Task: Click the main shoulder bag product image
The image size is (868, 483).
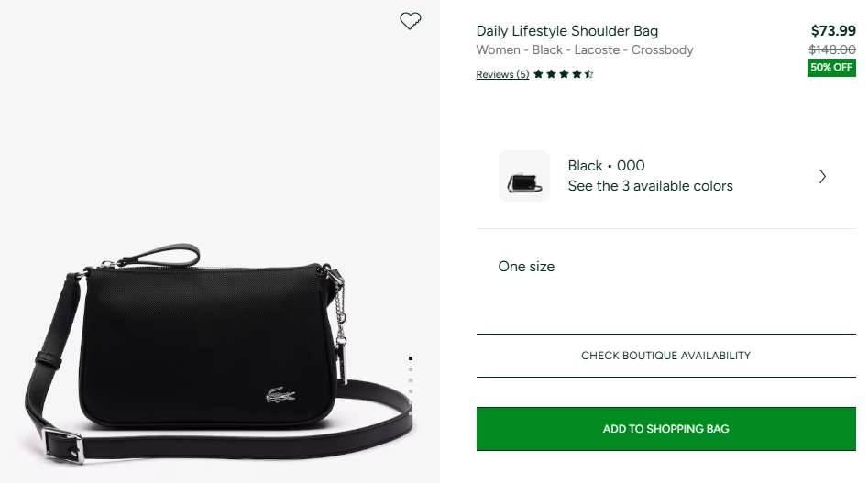Action: click(211, 348)
